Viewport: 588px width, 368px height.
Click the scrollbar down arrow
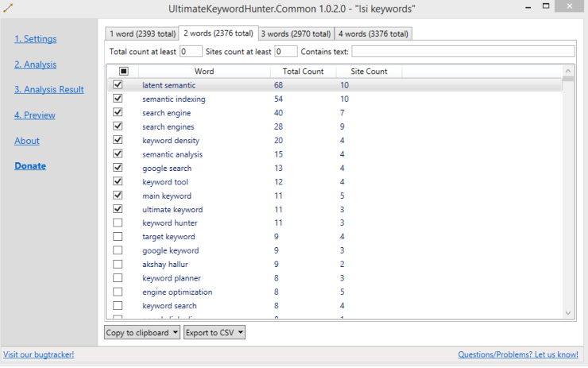pyautogui.click(x=568, y=313)
